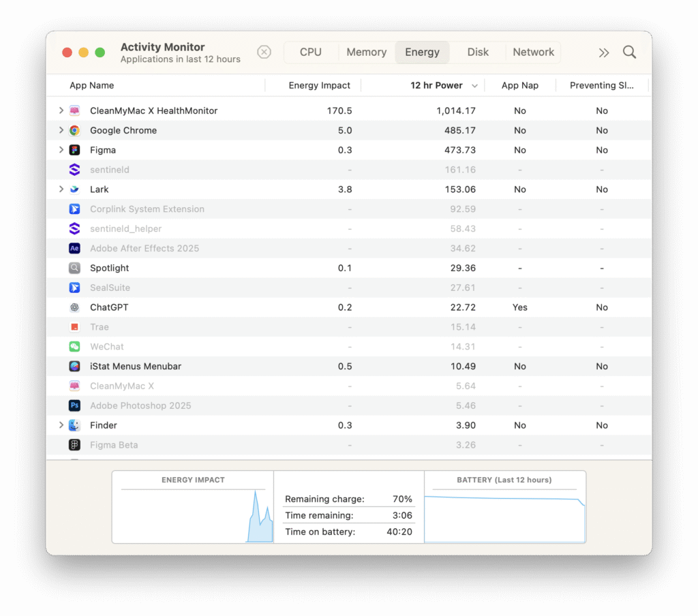This screenshot has height=616, width=698.
Task: Click the 170.5 energy impact value
Action: point(339,110)
